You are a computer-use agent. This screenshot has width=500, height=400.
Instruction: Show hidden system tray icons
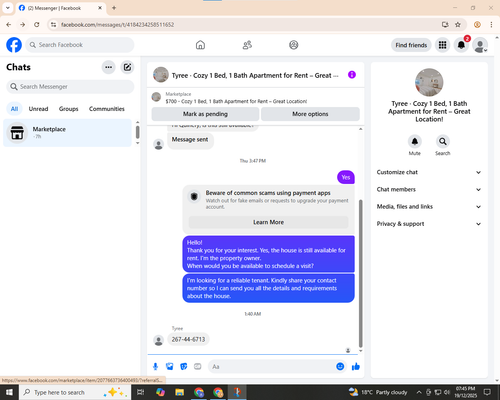click(x=419, y=392)
